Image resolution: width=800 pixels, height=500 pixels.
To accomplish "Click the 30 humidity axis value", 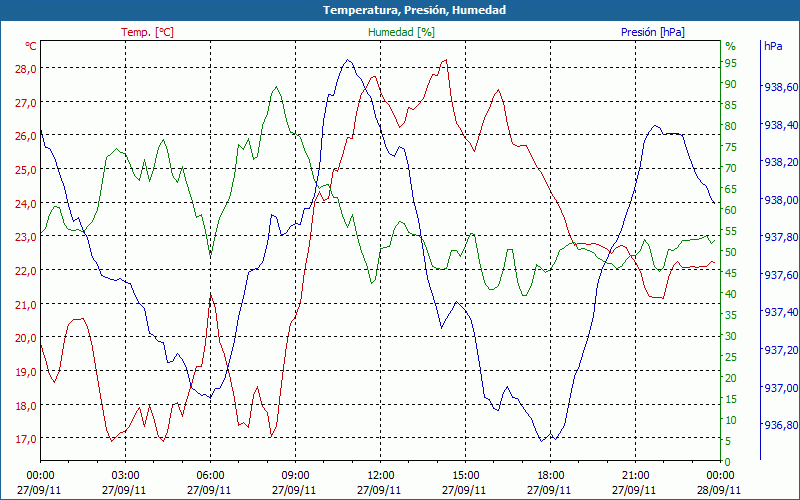I will pyautogui.click(x=731, y=336).
